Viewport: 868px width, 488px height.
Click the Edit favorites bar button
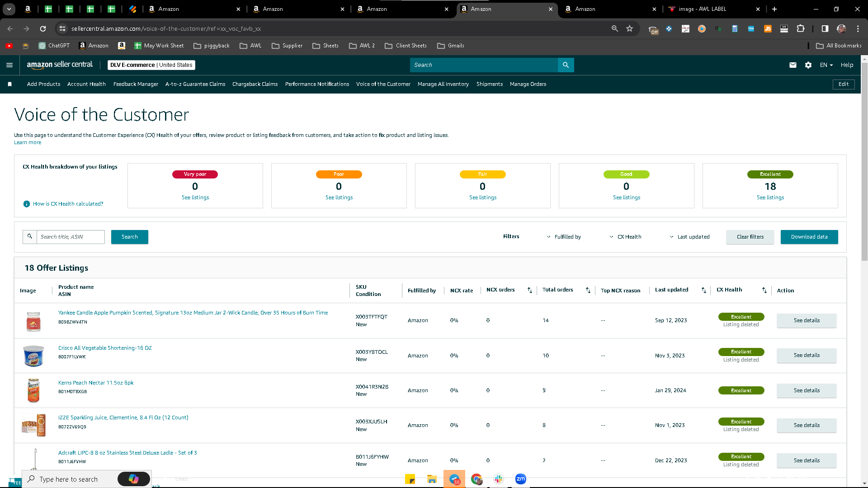tap(844, 84)
